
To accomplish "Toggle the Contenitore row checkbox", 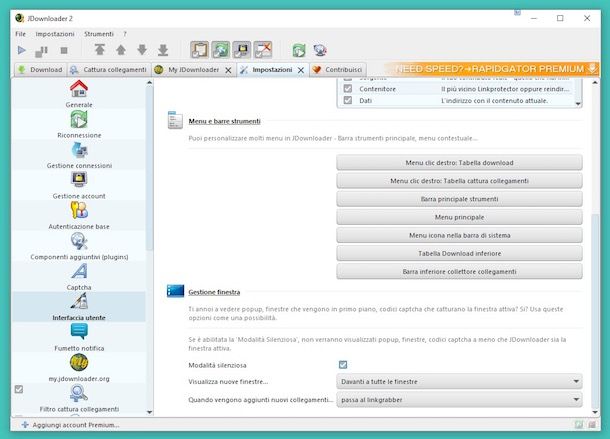I will click(x=348, y=89).
